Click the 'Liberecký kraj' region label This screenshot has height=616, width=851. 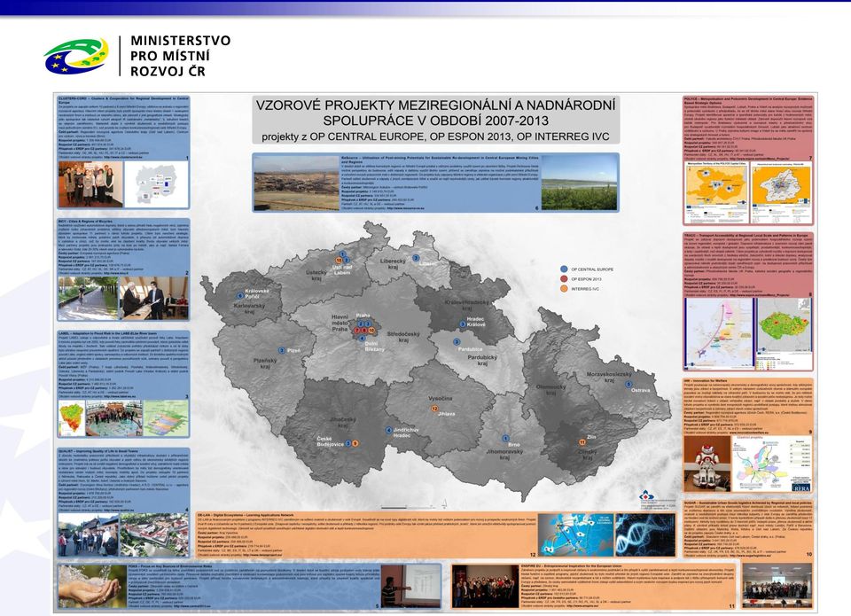pyautogui.click(x=393, y=264)
